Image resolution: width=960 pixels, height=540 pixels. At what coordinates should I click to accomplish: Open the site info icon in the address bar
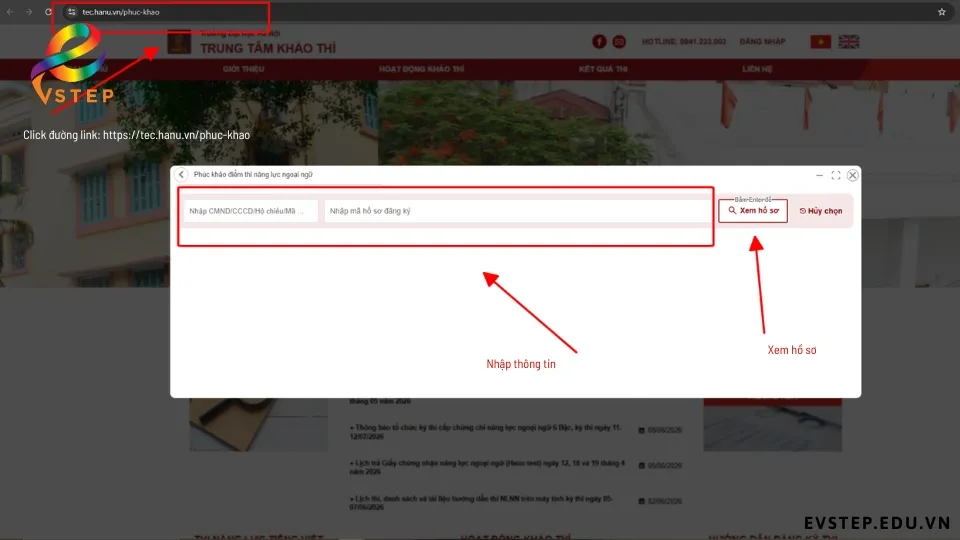(x=72, y=12)
